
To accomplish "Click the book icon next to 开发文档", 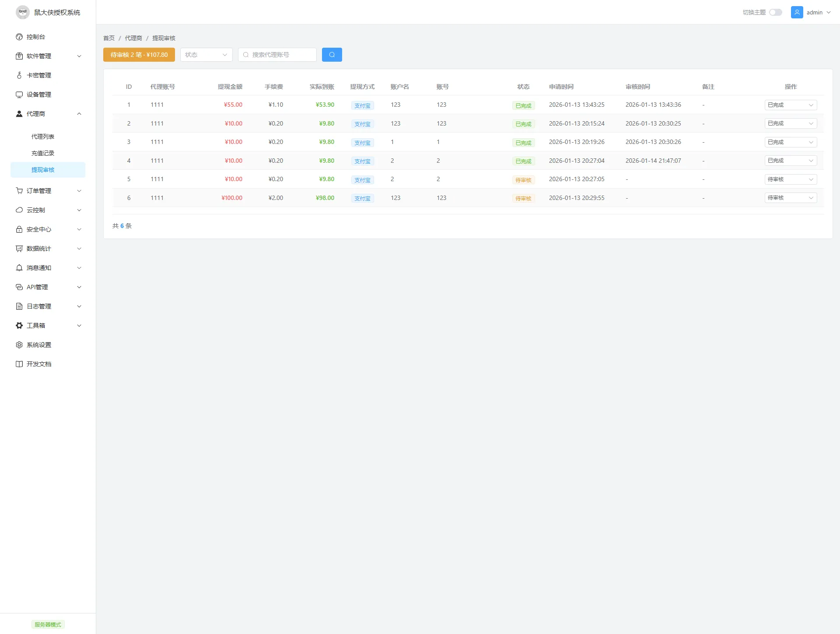I will (x=19, y=364).
